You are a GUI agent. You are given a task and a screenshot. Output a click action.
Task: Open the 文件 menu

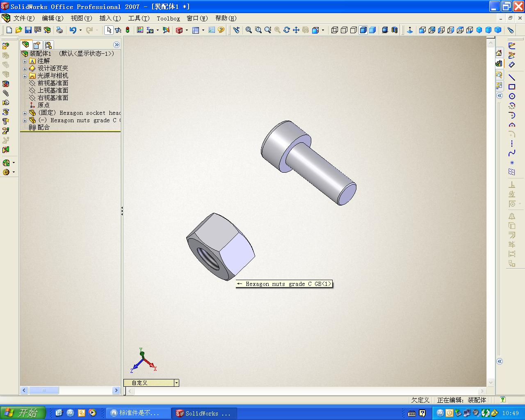pos(24,18)
